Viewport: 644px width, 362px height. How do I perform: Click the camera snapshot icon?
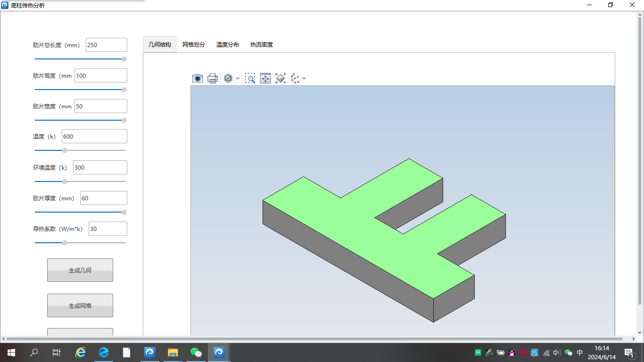(198, 78)
